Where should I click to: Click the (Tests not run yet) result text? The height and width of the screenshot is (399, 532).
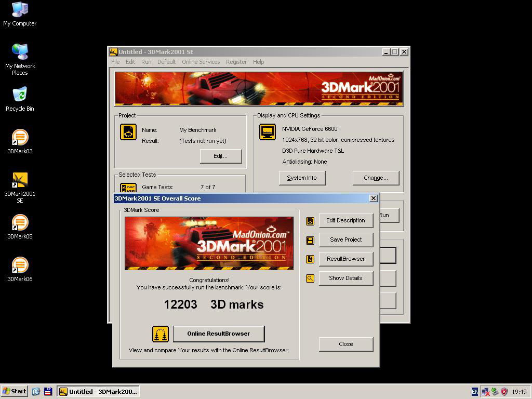tap(203, 141)
